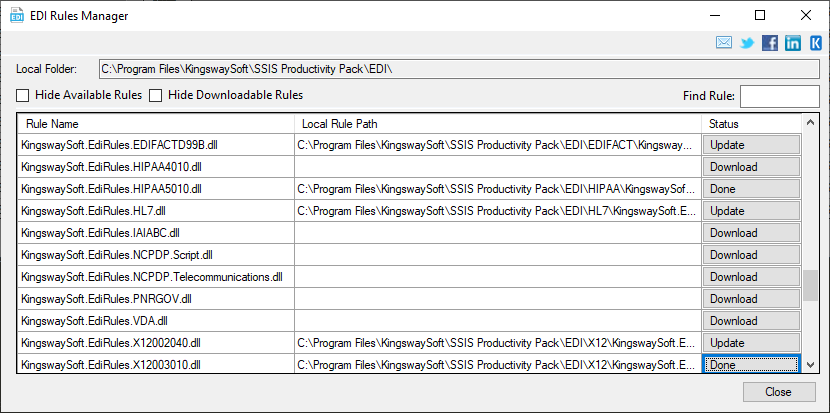The width and height of the screenshot is (830, 413).
Task: Click the scrollbar down arrow
Action: (x=810, y=364)
